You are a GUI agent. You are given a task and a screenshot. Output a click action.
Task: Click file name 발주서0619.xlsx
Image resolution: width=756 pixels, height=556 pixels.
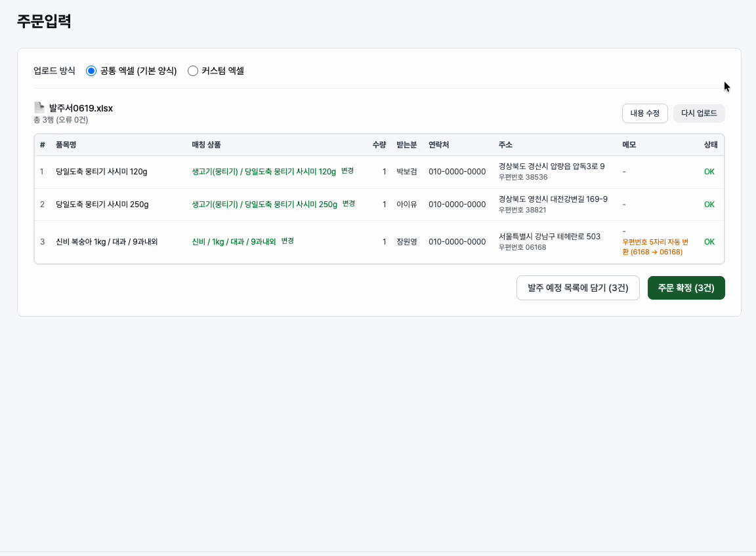[81, 108]
